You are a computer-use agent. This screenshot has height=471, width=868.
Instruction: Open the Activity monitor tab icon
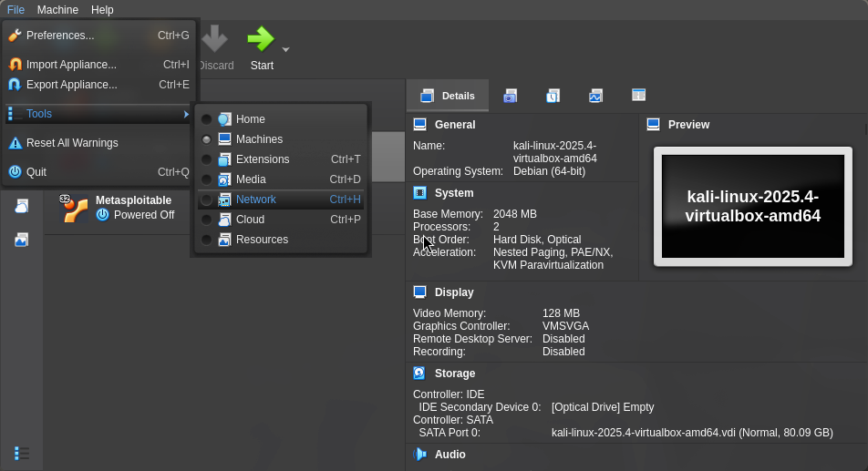[595, 97]
